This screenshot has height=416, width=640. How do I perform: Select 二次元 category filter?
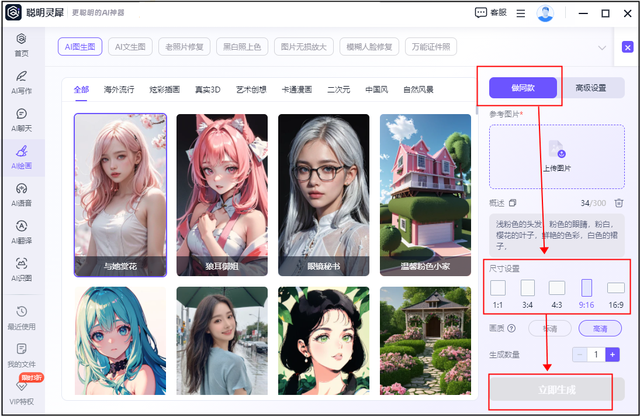pyautogui.click(x=338, y=89)
